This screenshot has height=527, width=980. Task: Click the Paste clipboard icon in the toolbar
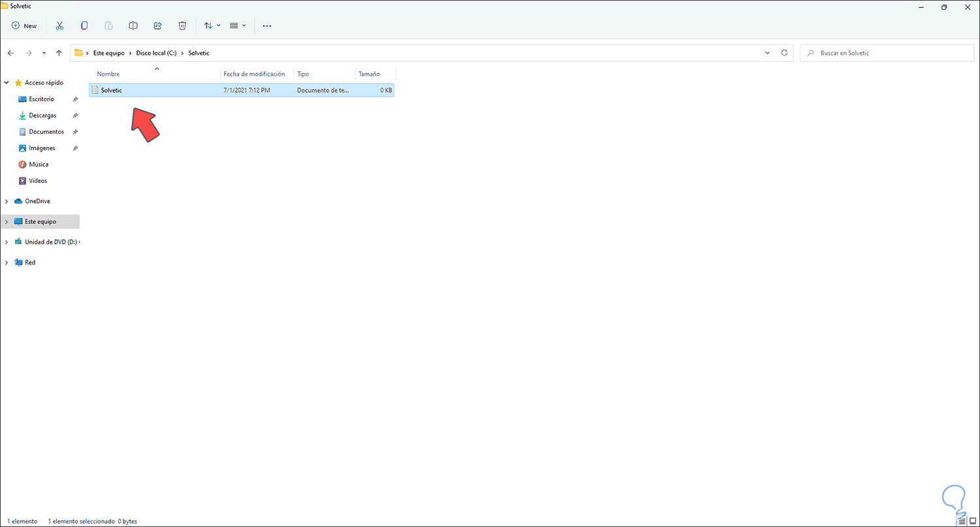click(108, 25)
